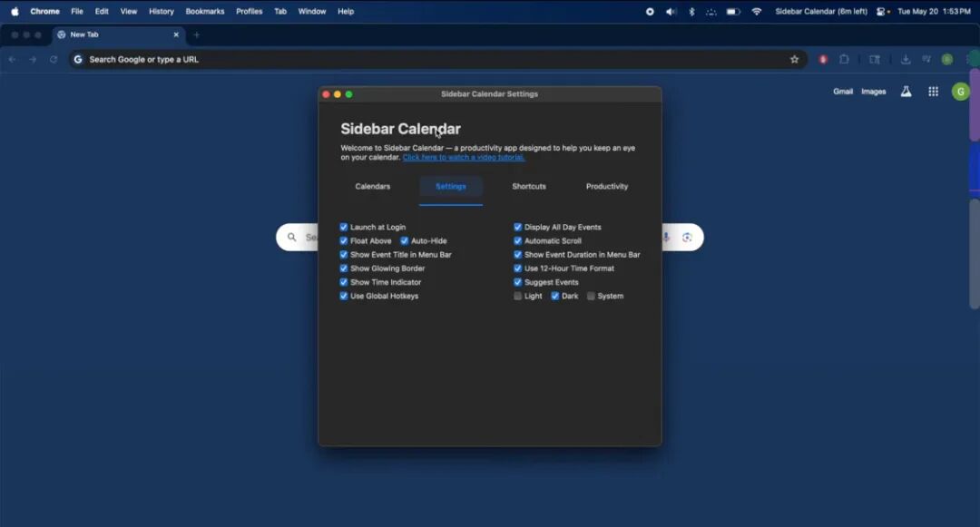Click the Bluetooth icon in menu bar
Image resolution: width=980 pixels, height=527 pixels.
click(691, 11)
